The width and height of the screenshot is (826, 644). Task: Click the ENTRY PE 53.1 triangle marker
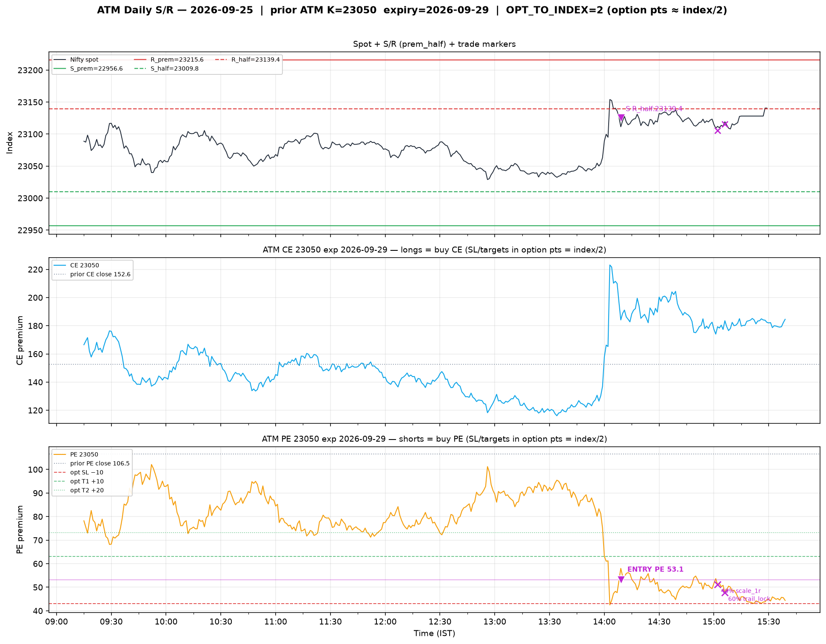[x=621, y=579]
